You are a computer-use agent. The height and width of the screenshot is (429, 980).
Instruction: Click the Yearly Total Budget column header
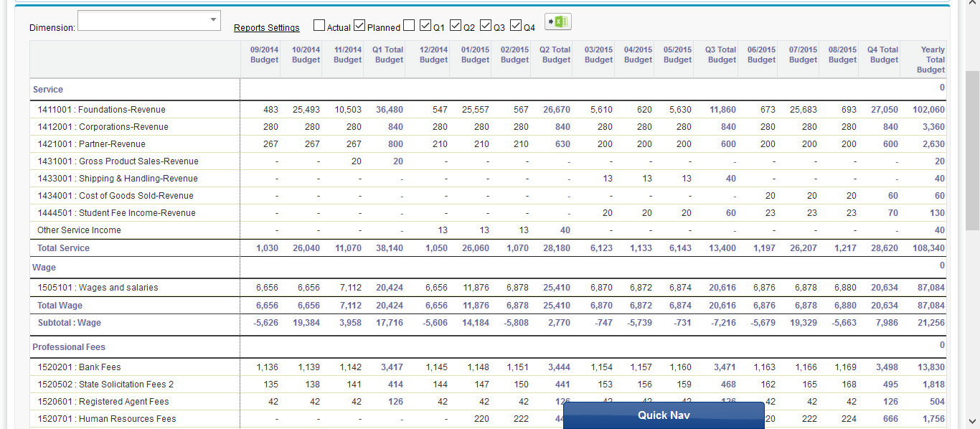(933, 59)
